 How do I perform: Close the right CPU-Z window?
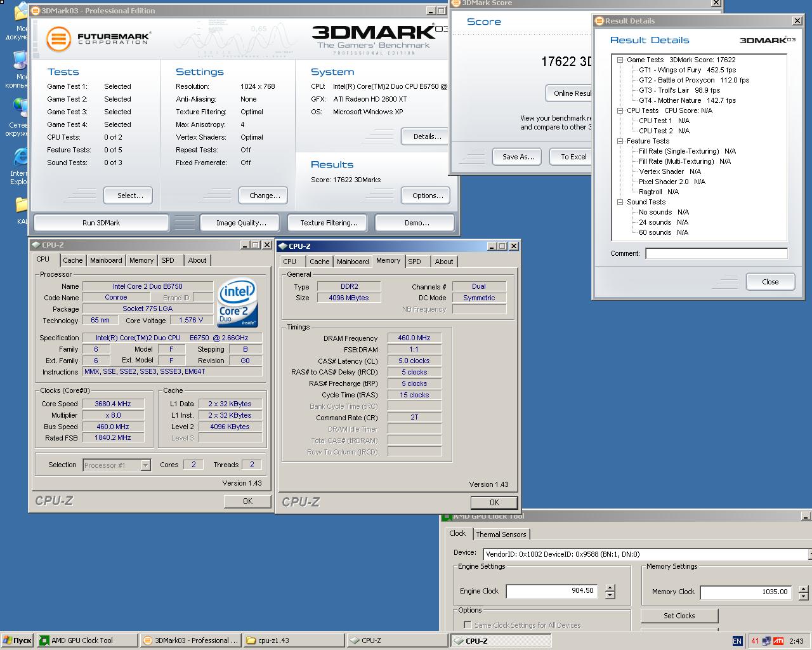coord(514,246)
